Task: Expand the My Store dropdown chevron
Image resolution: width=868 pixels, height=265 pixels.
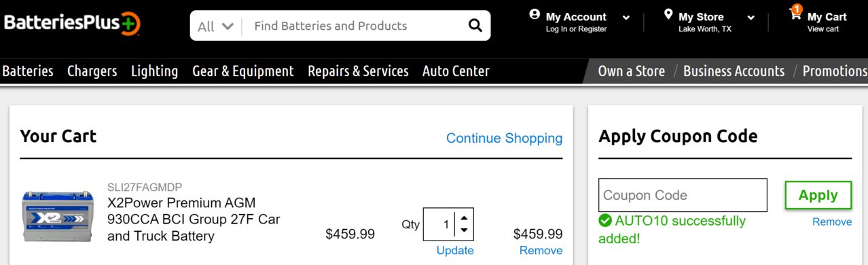Action: coord(751,18)
